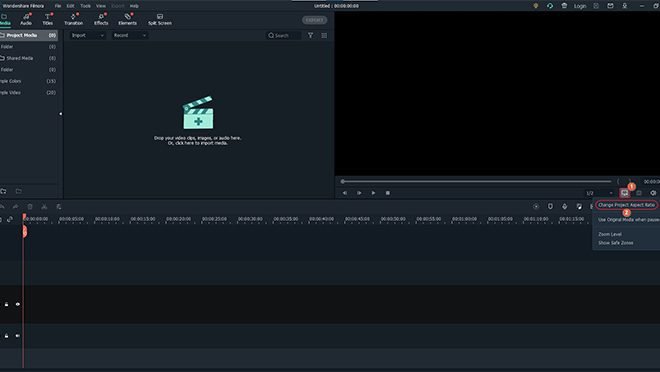The height and width of the screenshot is (372, 660).
Task: Open the File menu
Action: click(58, 6)
